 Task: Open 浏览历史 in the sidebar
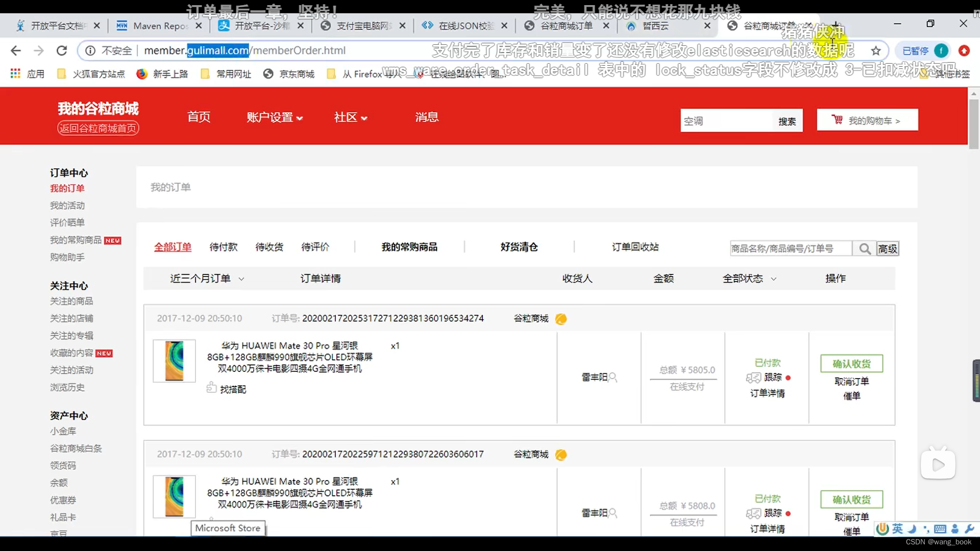coord(67,387)
